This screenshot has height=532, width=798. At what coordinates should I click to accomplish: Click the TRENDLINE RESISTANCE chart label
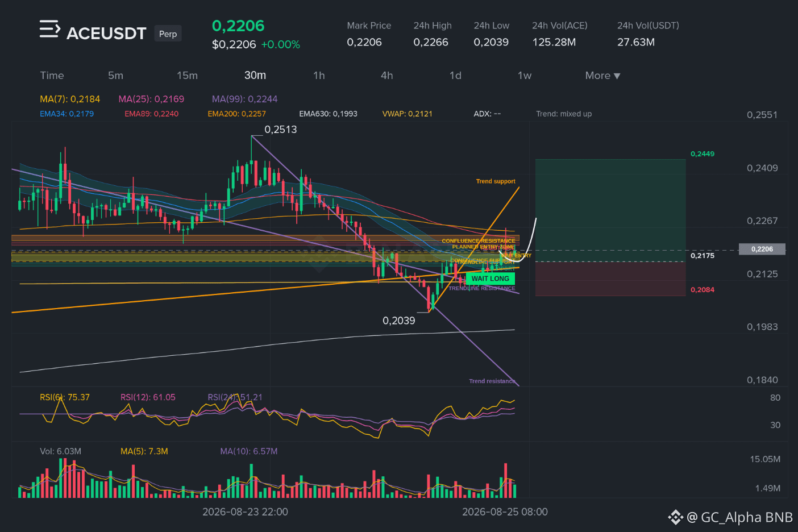(x=482, y=289)
